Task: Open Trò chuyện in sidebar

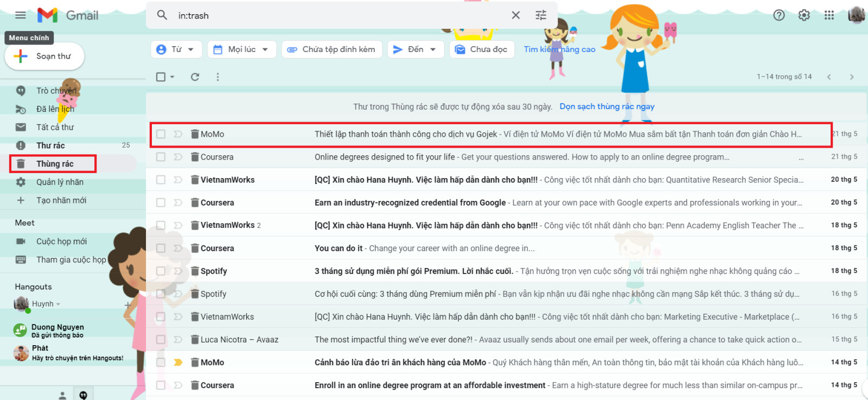Action: pos(56,91)
